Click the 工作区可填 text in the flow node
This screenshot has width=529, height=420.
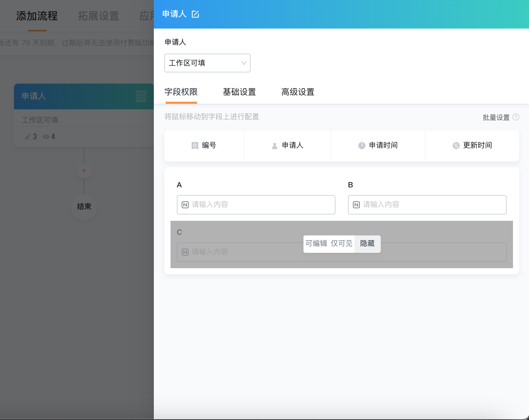40,120
